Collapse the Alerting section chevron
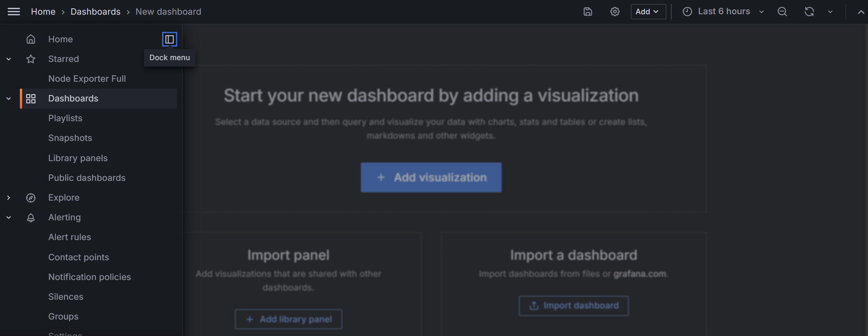The image size is (868, 336). 9,218
